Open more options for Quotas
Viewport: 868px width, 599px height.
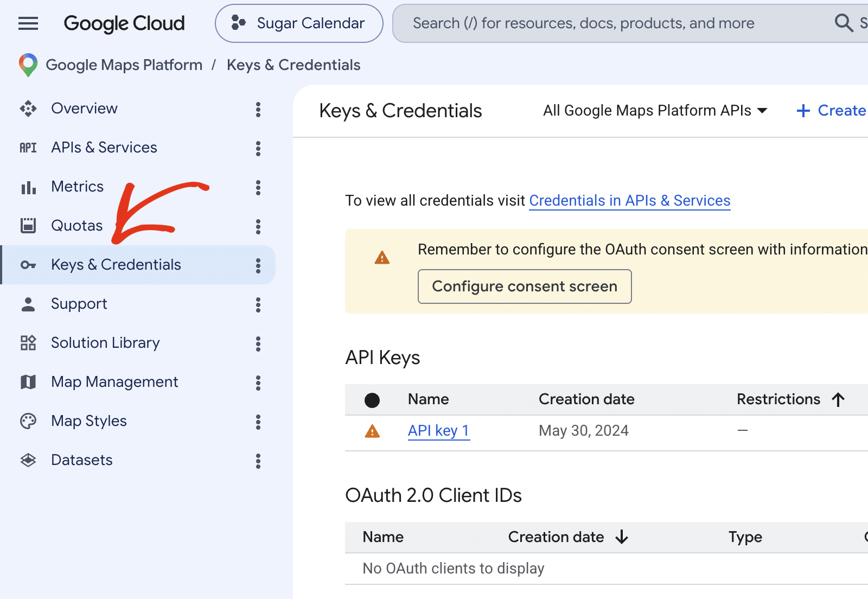(258, 227)
